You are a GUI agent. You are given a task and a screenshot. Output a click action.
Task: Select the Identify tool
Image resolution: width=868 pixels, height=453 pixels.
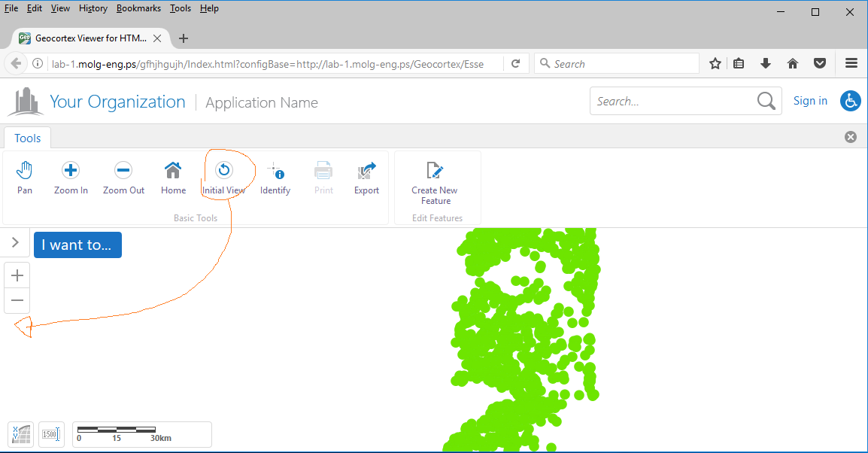coord(275,178)
